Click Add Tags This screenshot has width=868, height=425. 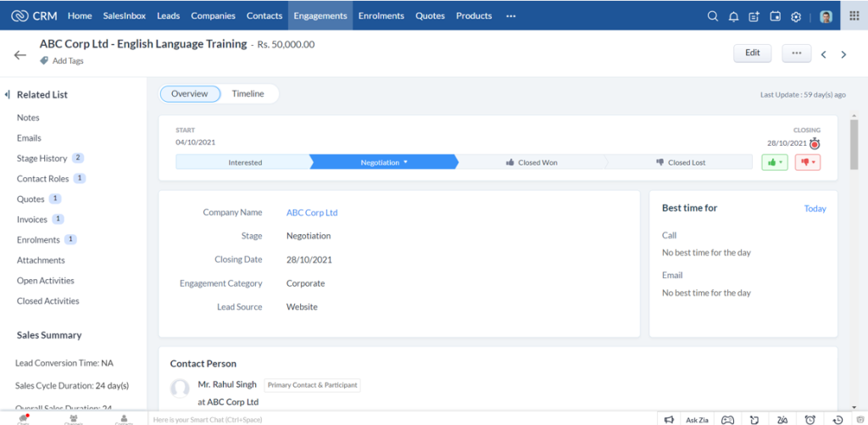(68, 61)
